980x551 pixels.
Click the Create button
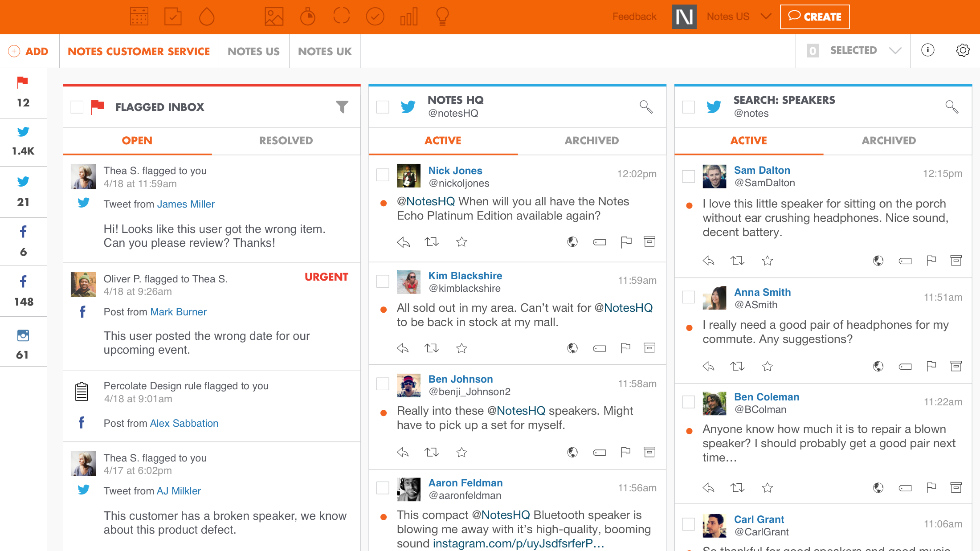815,16
